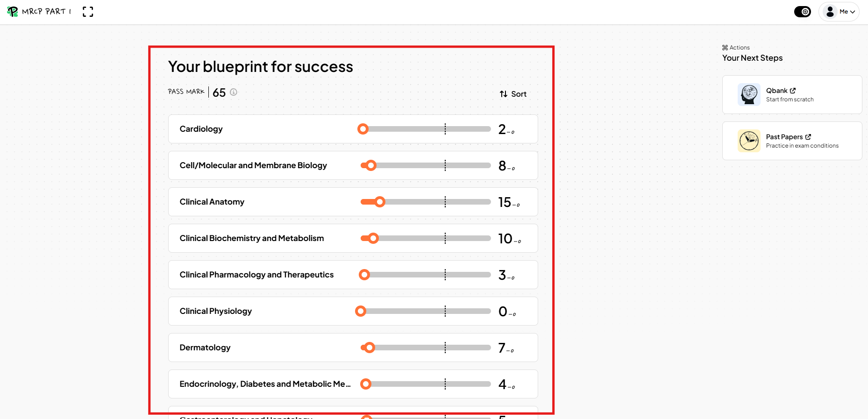Open Past Papers external link icon
Viewport: 868px width, 419px height.
click(808, 137)
